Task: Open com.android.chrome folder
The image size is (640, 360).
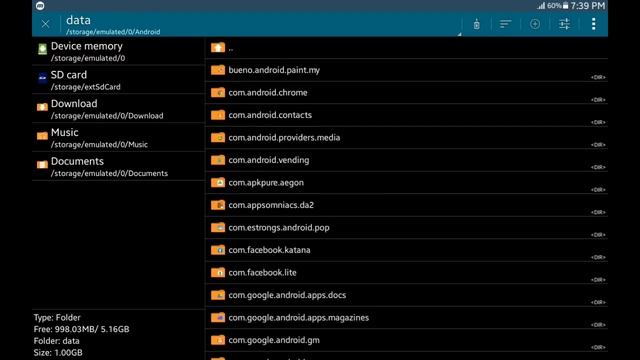Action: (x=407, y=93)
